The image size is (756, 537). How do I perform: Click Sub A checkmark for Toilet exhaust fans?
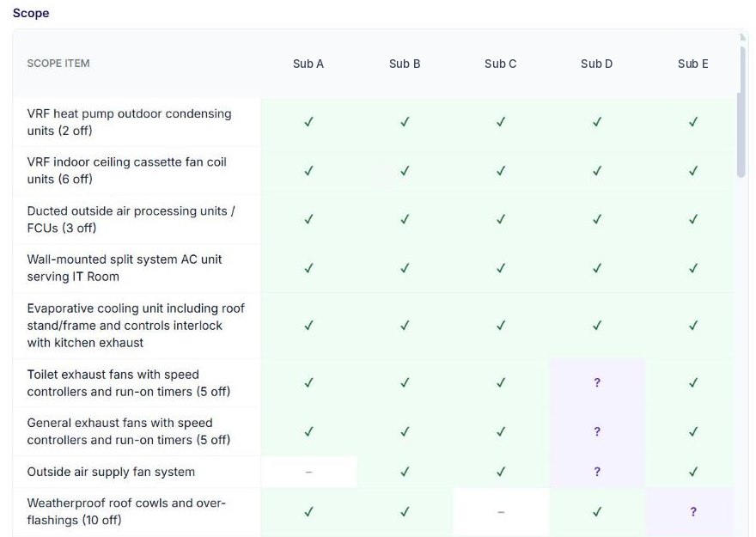tap(308, 382)
